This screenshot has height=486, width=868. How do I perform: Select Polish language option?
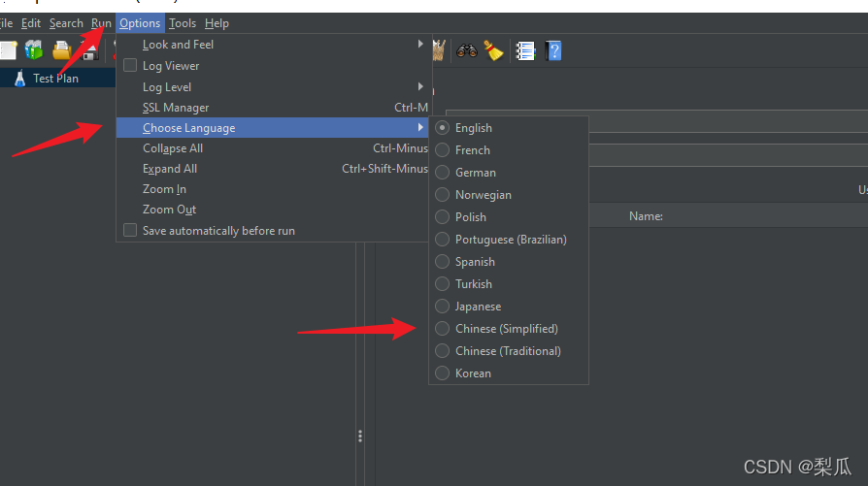click(442, 216)
